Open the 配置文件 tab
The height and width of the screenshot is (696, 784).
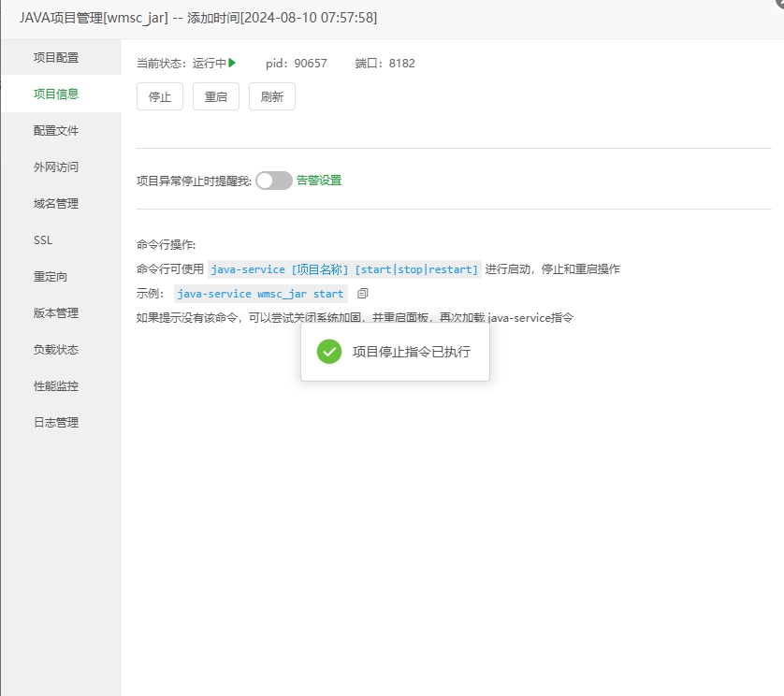pos(61,131)
